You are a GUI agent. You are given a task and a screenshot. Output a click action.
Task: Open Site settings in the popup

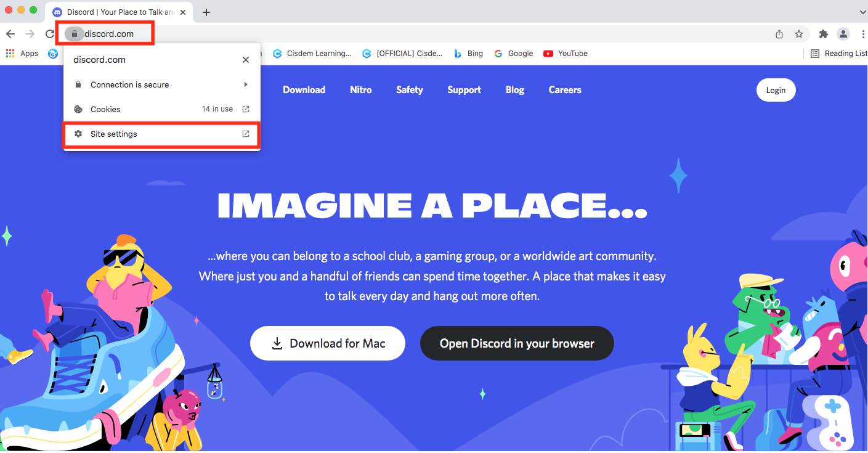point(162,134)
